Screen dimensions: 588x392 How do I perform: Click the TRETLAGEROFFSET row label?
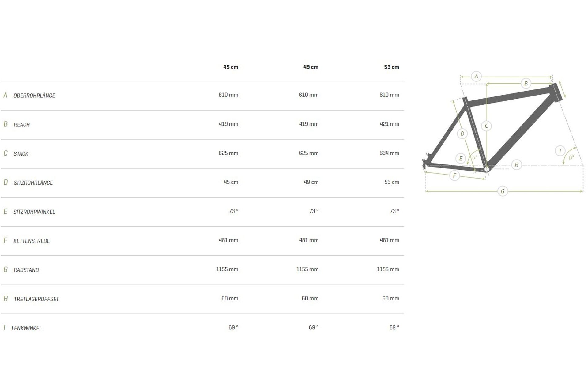pyautogui.click(x=36, y=299)
